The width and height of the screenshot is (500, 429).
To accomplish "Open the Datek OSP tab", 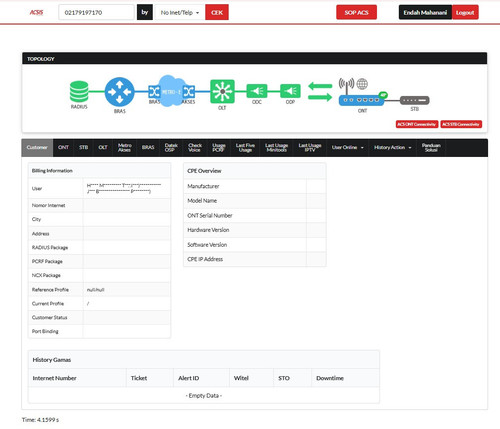I will point(171,147).
